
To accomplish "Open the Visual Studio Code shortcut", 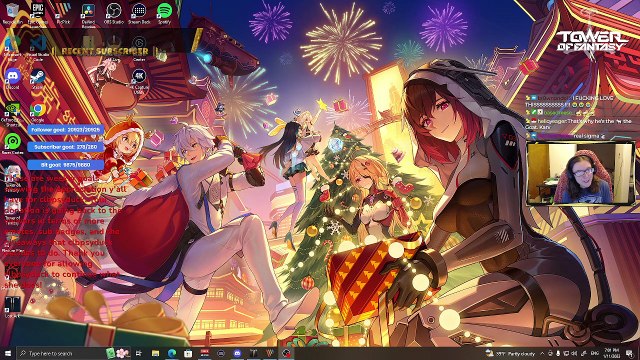I will (38, 48).
